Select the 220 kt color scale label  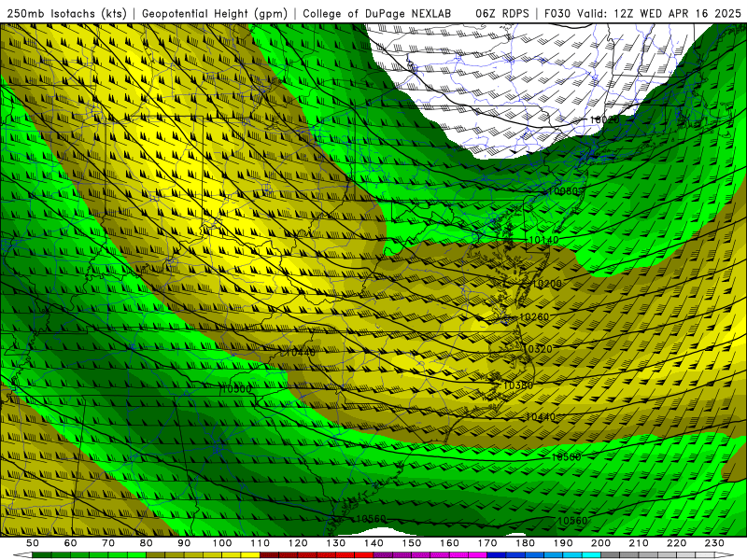click(x=677, y=543)
